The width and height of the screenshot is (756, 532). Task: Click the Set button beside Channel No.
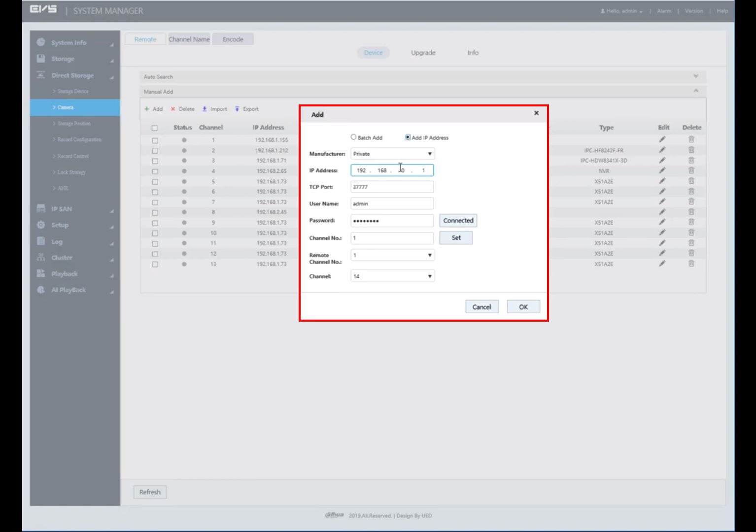click(456, 238)
